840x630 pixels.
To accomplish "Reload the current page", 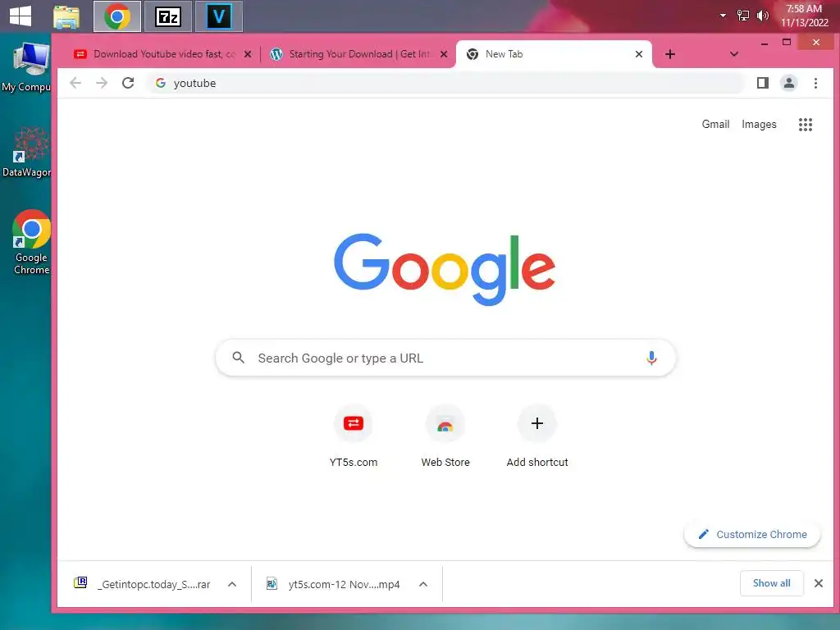I will pos(128,83).
